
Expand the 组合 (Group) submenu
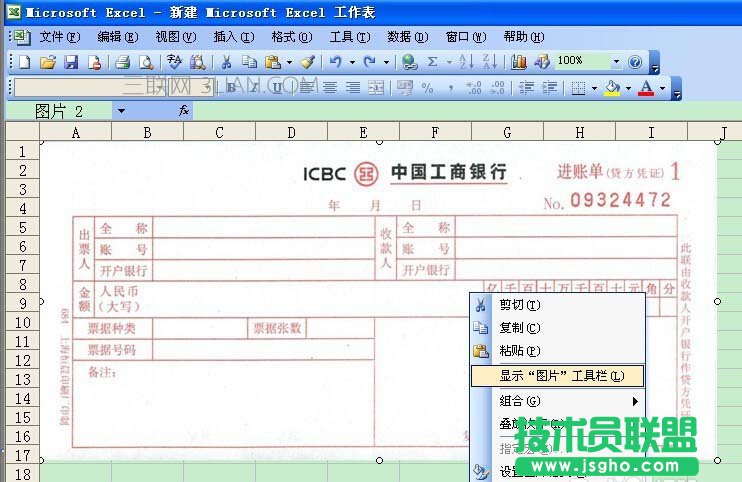click(x=557, y=401)
